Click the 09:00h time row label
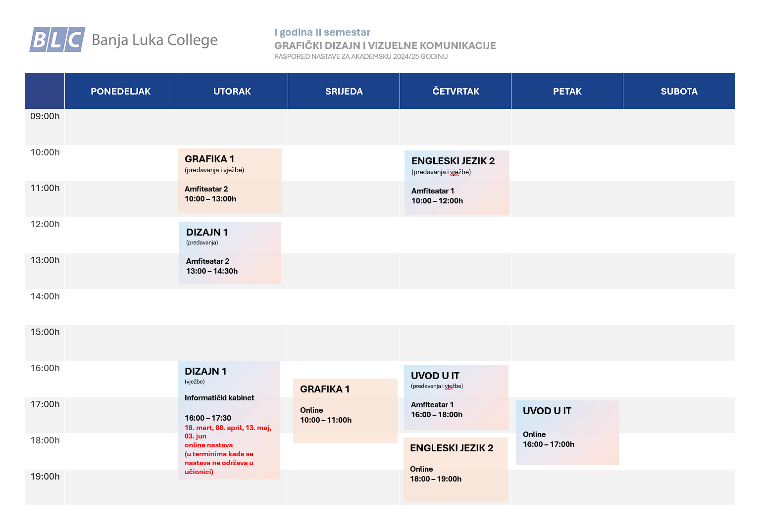 click(x=45, y=116)
